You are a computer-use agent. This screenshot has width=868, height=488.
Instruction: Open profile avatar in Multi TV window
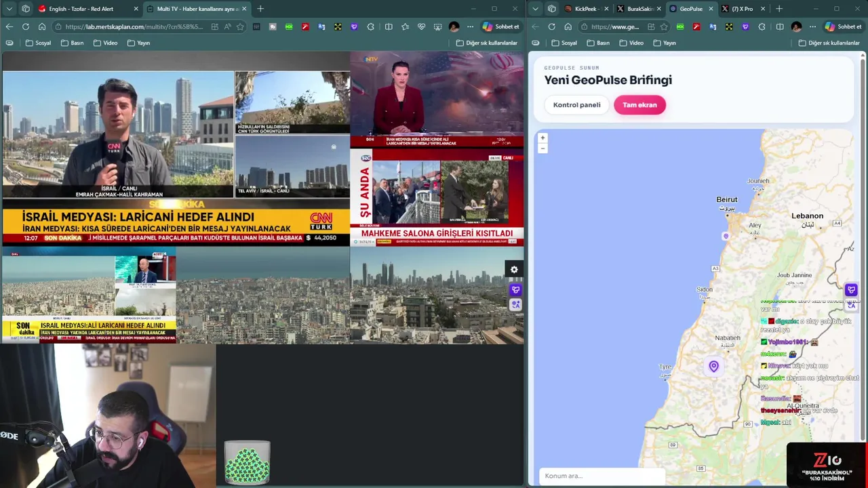pos(454,26)
